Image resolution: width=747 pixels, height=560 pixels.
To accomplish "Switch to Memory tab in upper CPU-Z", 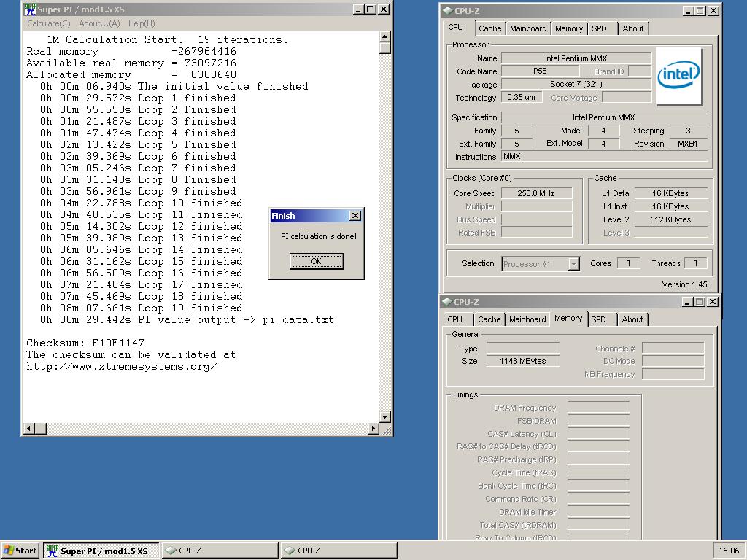I will (569, 28).
